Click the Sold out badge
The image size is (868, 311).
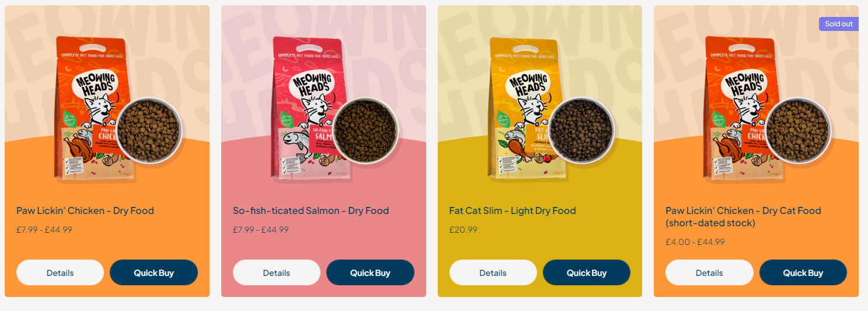click(839, 24)
